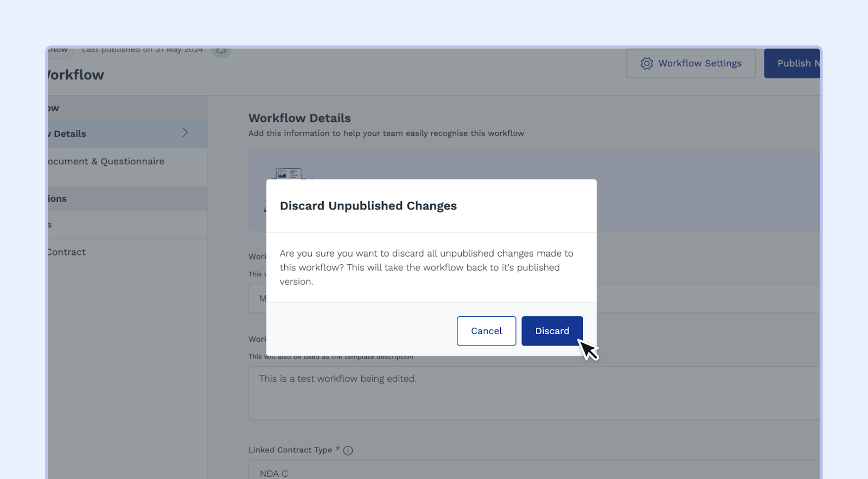Click the dialog confirmation message text
The width and height of the screenshot is (868, 479).
tap(426, 267)
